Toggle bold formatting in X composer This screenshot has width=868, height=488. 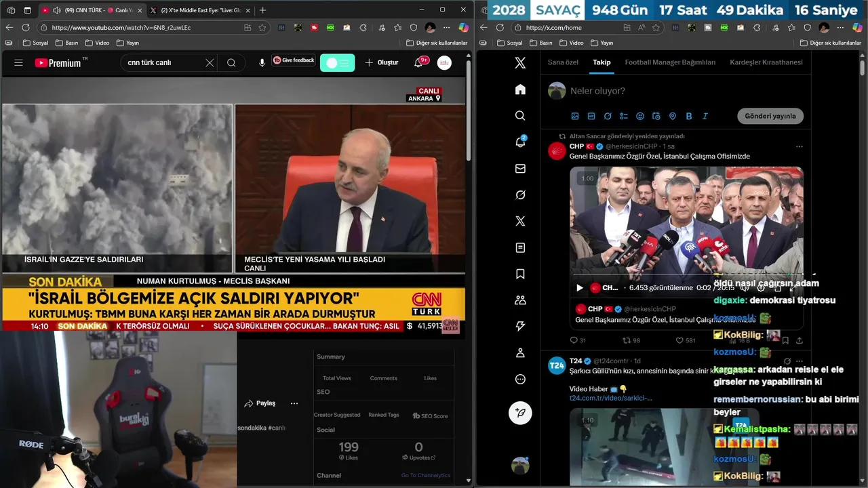point(689,116)
